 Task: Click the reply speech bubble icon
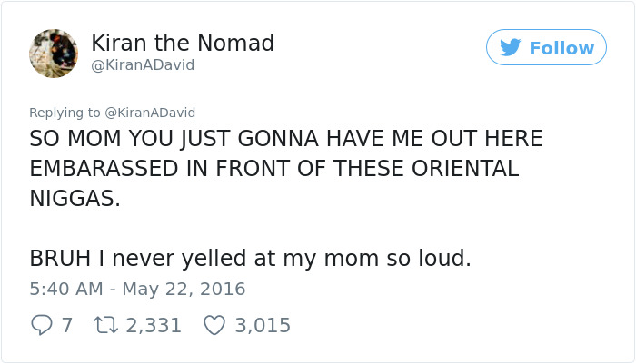(x=41, y=325)
